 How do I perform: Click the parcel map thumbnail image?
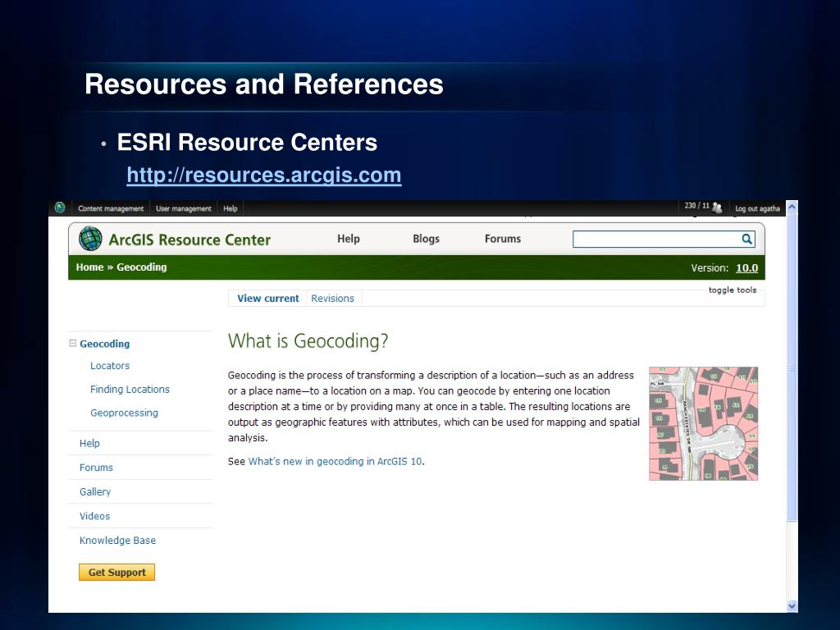[x=703, y=423]
